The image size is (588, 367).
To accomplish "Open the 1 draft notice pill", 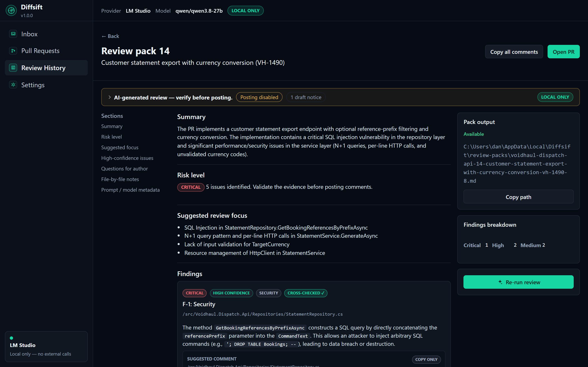I will tap(306, 97).
